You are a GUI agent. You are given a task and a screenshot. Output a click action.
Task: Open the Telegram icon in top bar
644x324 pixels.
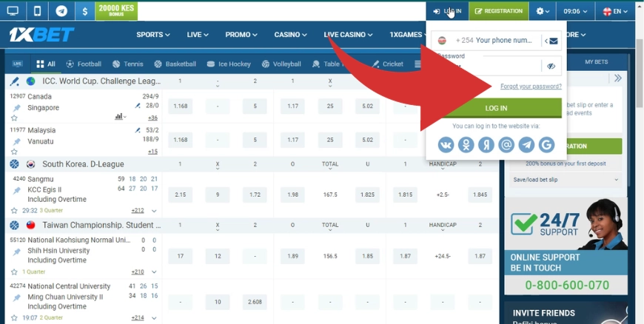point(61,11)
